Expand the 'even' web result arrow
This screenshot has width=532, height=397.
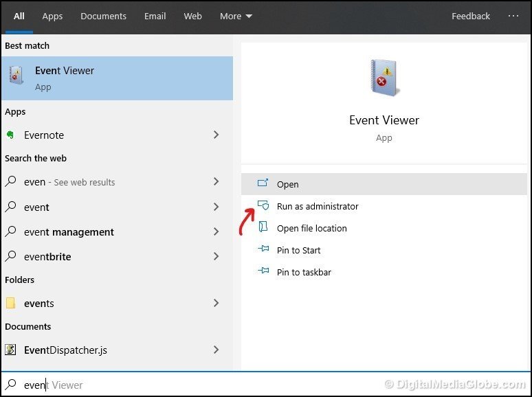(216, 181)
